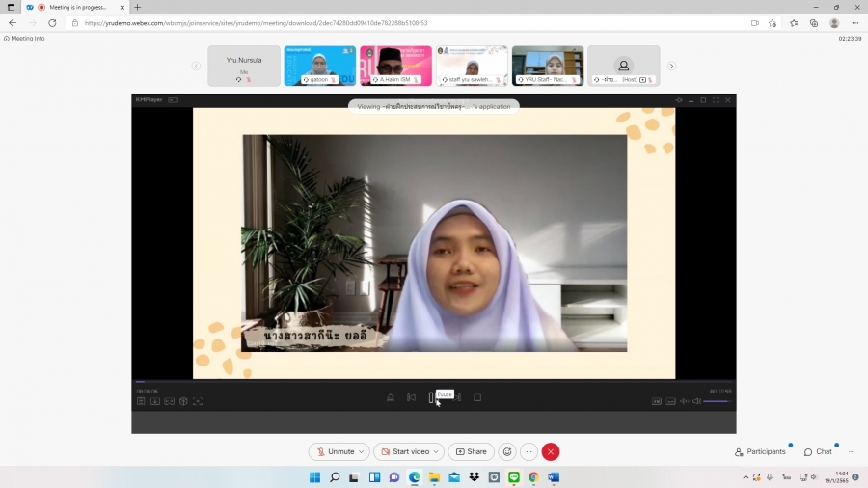This screenshot has width=868, height=488.
Task: Open LINE app from the taskbar
Action: tap(513, 477)
